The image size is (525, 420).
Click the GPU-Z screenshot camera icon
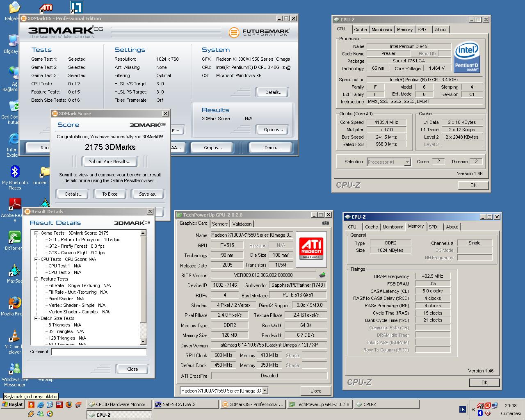point(325,223)
